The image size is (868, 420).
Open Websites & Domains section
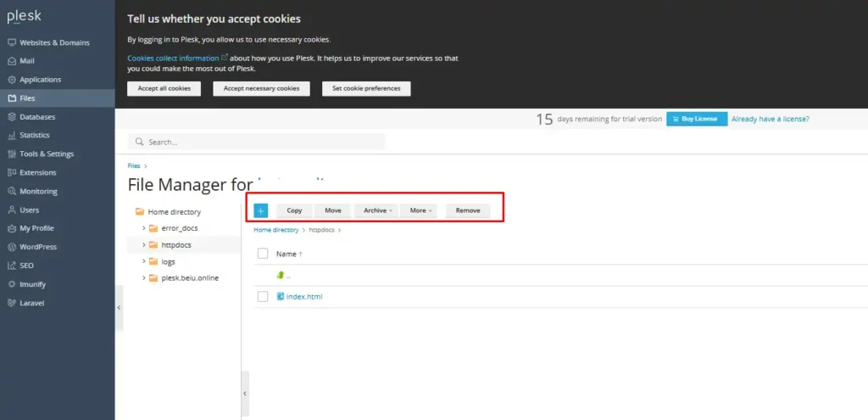pos(58,42)
